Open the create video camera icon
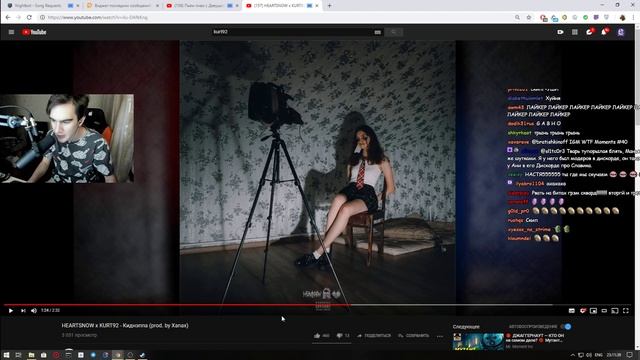 coord(560,32)
